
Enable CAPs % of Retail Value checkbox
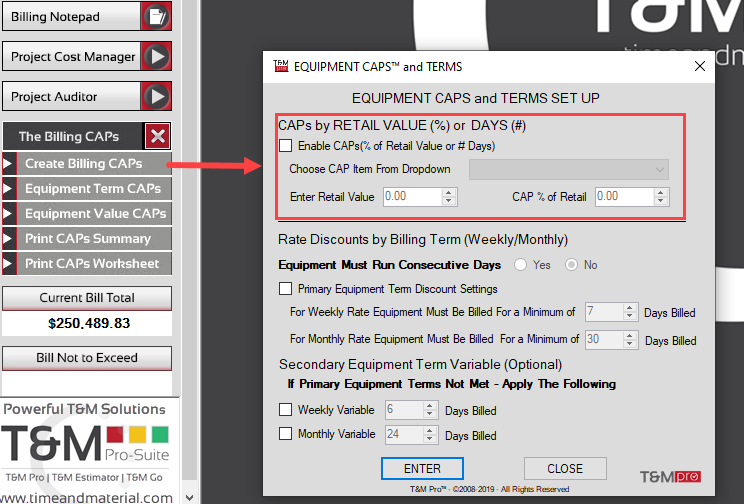286,146
